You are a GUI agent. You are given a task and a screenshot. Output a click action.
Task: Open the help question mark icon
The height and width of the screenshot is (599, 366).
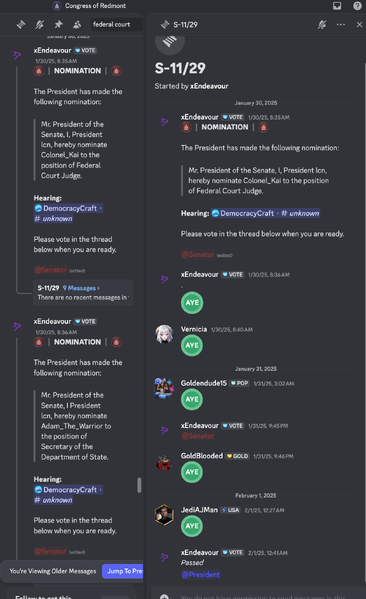click(357, 6)
